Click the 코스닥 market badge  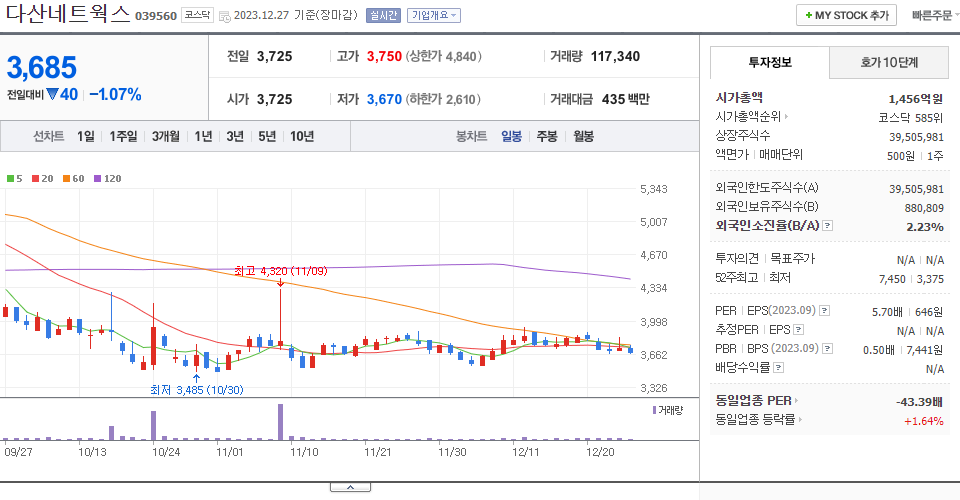tap(197, 15)
